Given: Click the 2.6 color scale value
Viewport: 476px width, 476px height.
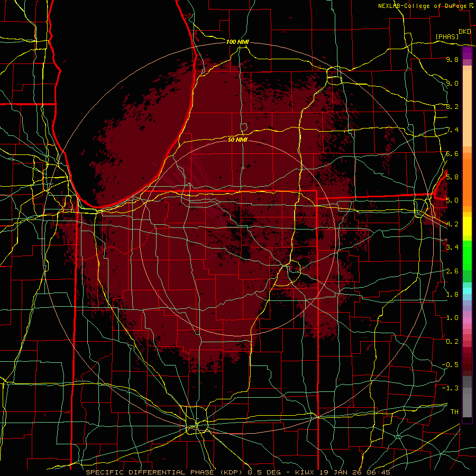Looking at the screenshot, I should click(452, 271).
